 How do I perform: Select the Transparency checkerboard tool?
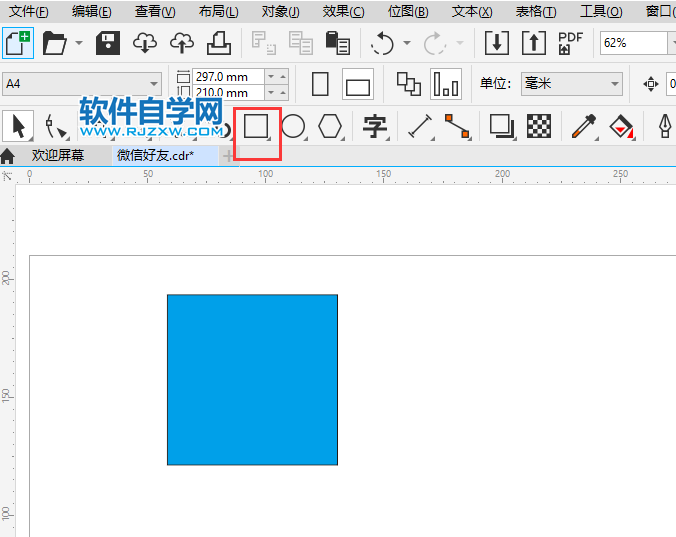pos(539,126)
